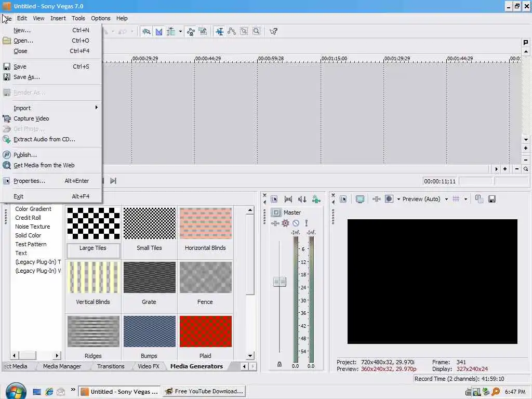Select the Envelope Edit tool
The image size is (532, 399).
pyautogui.click(x=232, y=32)
